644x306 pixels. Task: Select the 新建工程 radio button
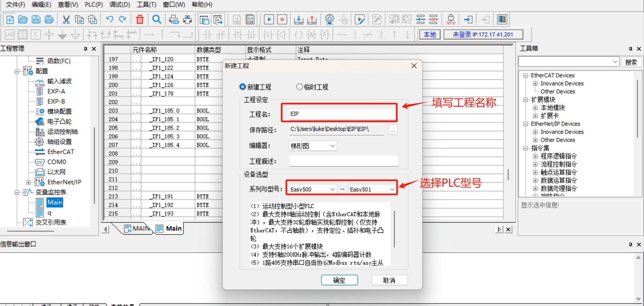[x=242, y=87]
